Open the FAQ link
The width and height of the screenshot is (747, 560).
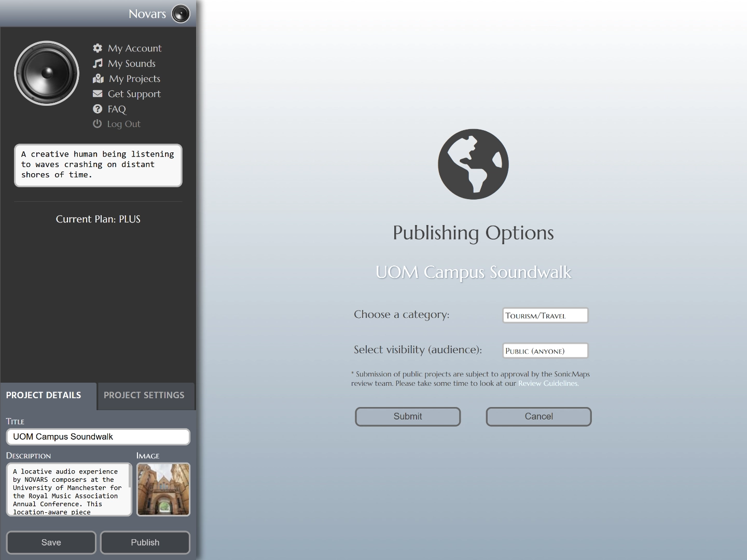pyautogui.click(x=117, y=109)
